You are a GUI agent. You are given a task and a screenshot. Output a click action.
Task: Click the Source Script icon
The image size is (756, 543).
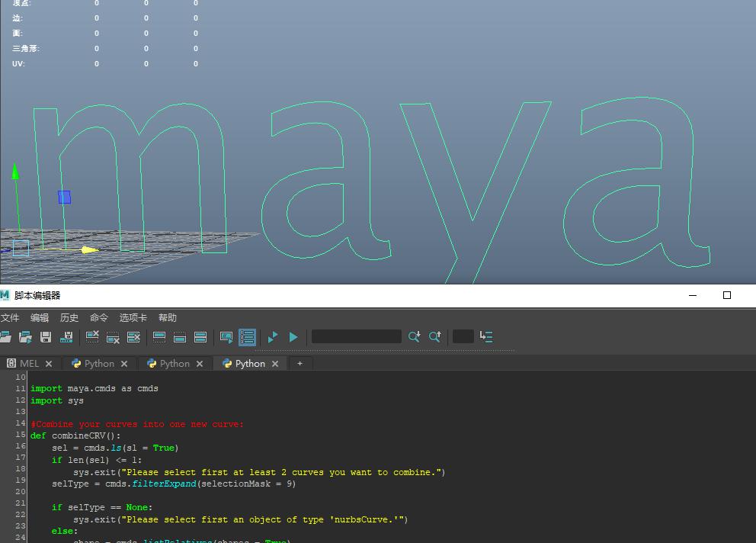coord(25,336)
